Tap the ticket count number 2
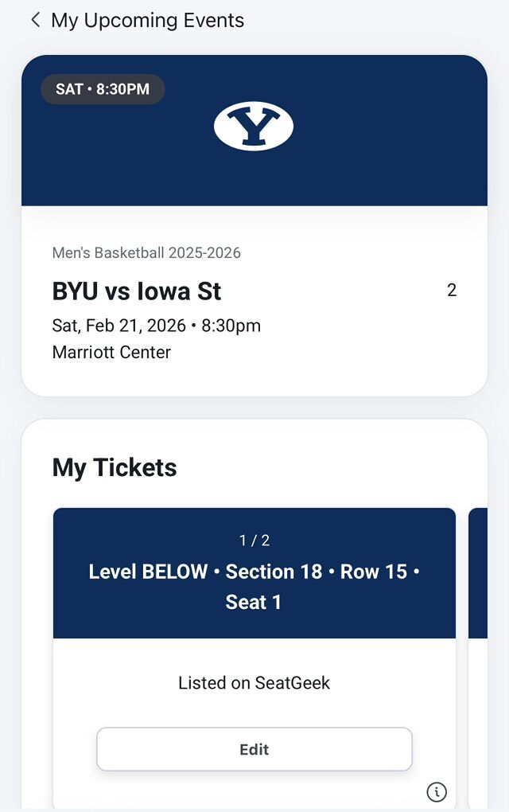The height and width of the screenshot is (812, 509). [x=452, y=291]
